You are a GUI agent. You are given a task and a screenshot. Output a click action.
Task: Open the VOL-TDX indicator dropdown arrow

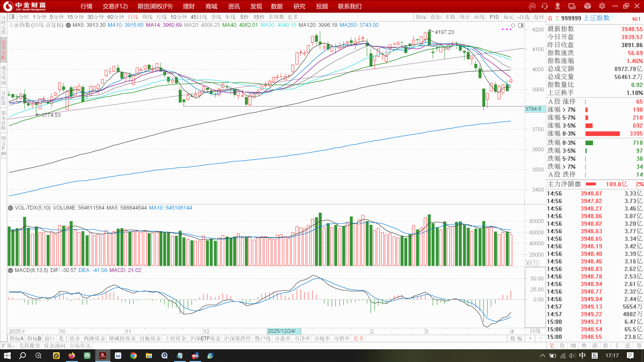10,208
